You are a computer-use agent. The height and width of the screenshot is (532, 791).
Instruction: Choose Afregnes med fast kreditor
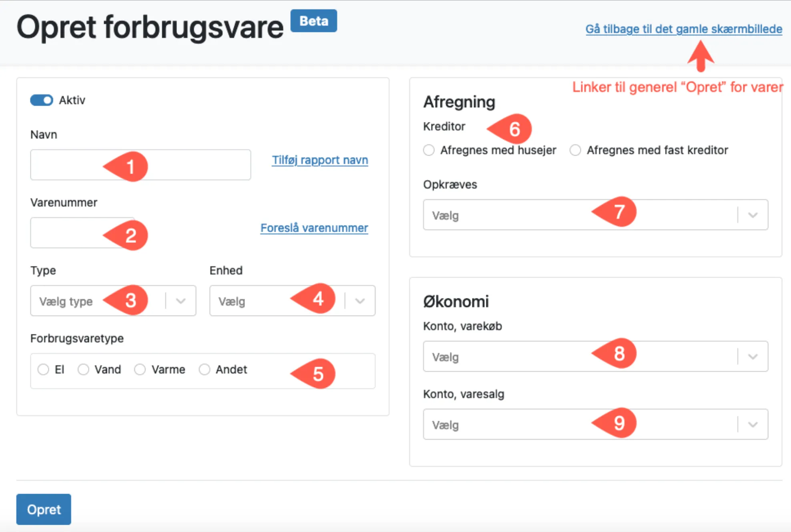click(x=575, y=150)
